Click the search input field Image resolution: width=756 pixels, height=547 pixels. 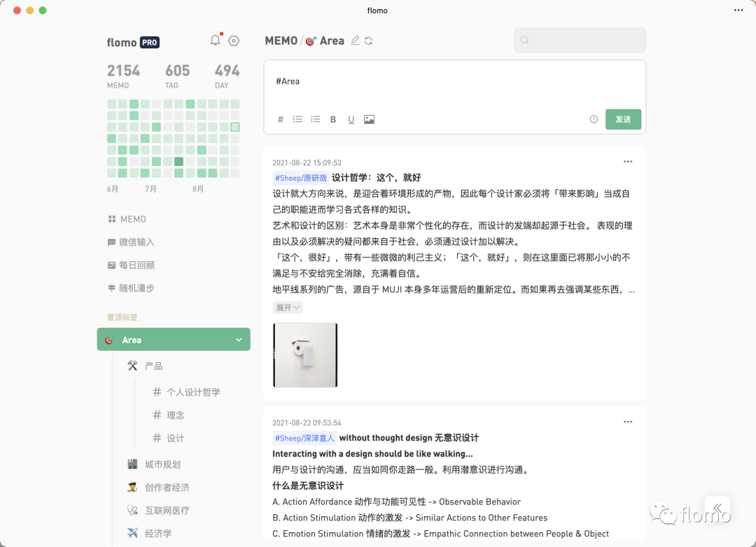click(580, 40)
